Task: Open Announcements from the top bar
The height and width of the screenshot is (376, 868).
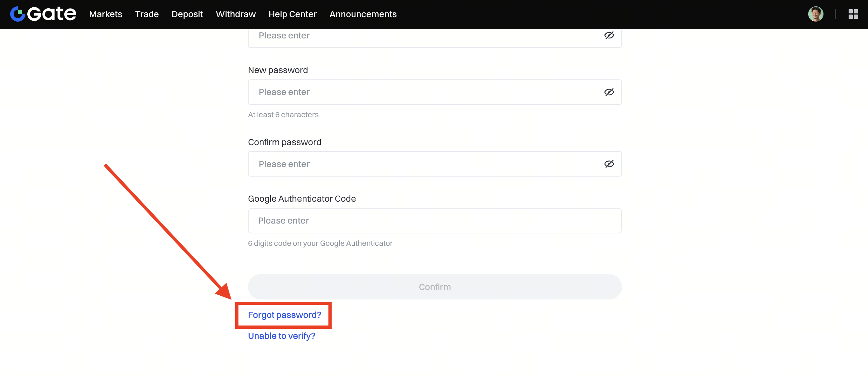Action: [x=363, y=14]
